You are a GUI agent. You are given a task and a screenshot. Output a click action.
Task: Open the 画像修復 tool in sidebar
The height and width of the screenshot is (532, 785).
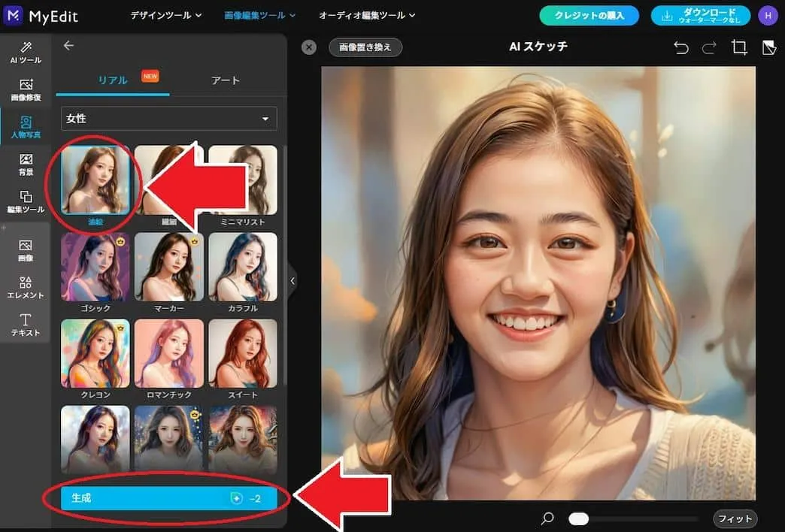26,89
